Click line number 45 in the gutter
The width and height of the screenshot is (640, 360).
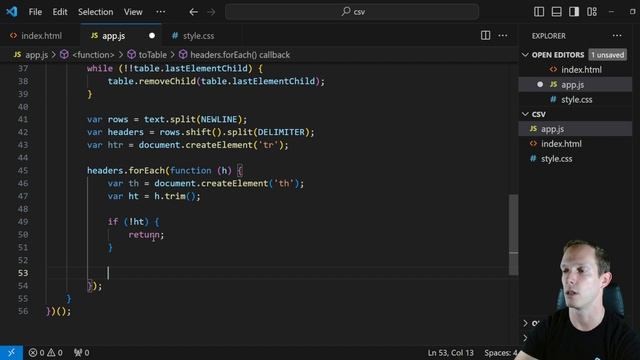(x=23, y=171)
